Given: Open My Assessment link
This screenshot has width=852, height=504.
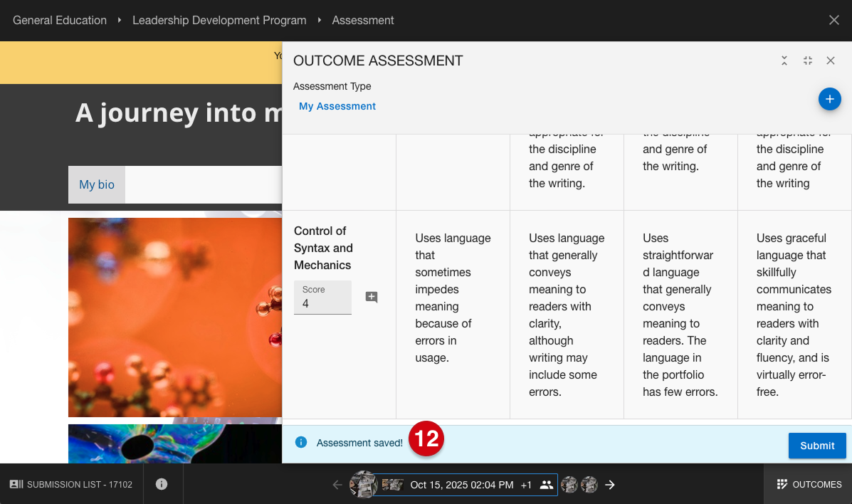Looking at the screenshot, I should [337, 106].
